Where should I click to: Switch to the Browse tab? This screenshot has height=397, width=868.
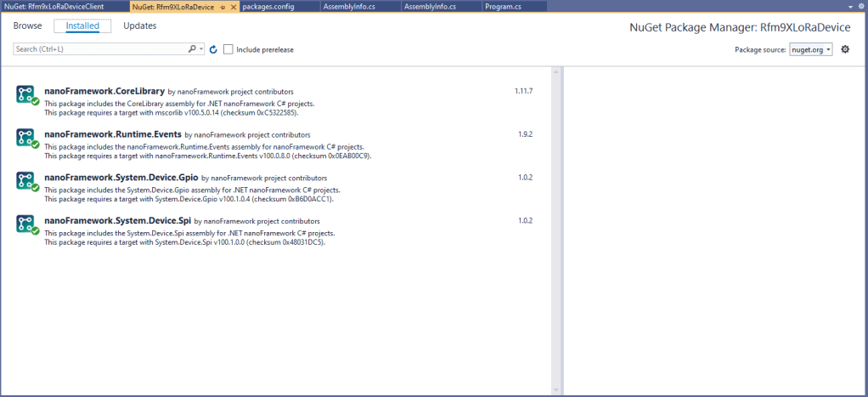[x=27, y=26]
